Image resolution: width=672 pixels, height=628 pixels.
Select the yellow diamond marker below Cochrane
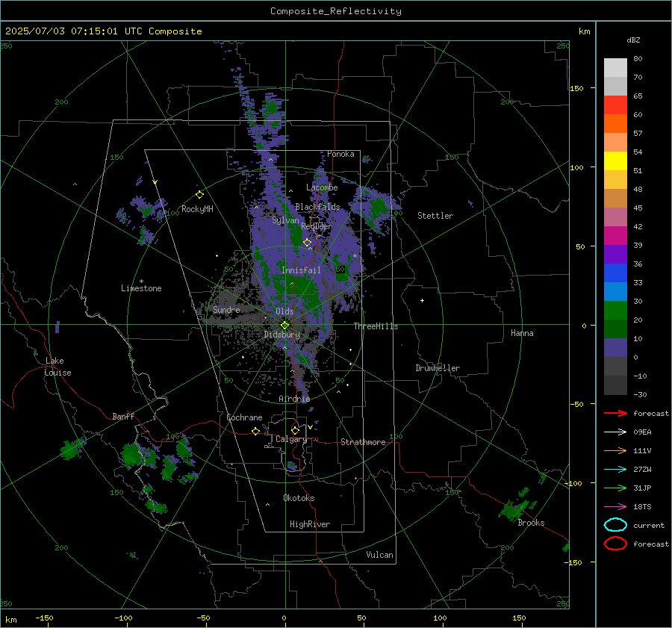[x=255, y=431]
